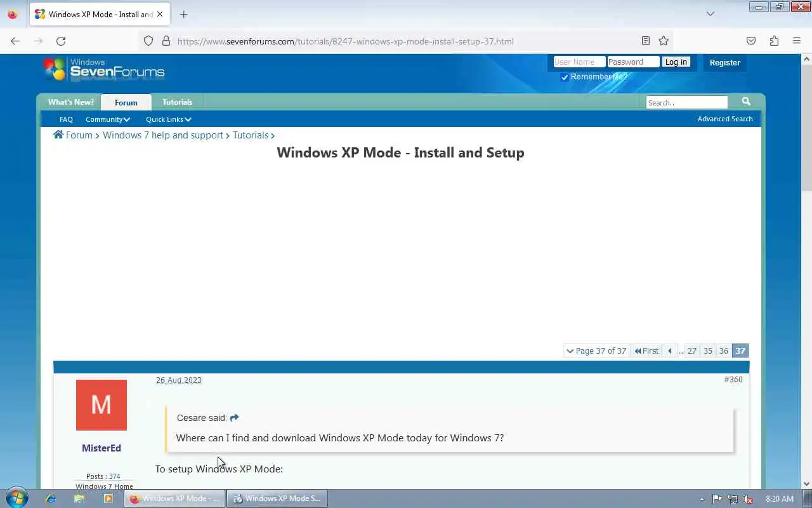Open the Forum breadcrumb link

(79, 135)
